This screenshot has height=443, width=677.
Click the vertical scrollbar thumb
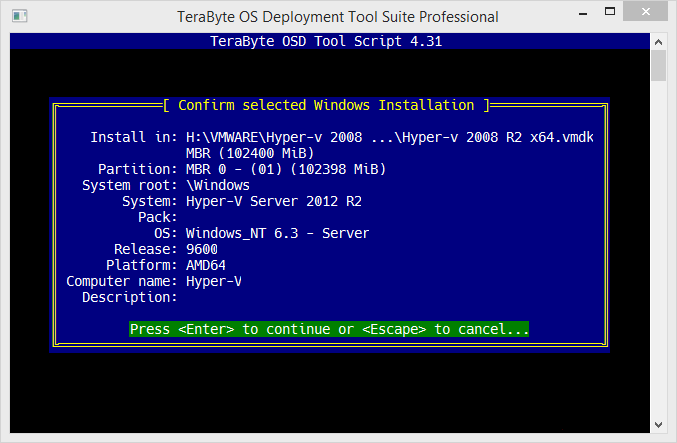click(658, 66)
